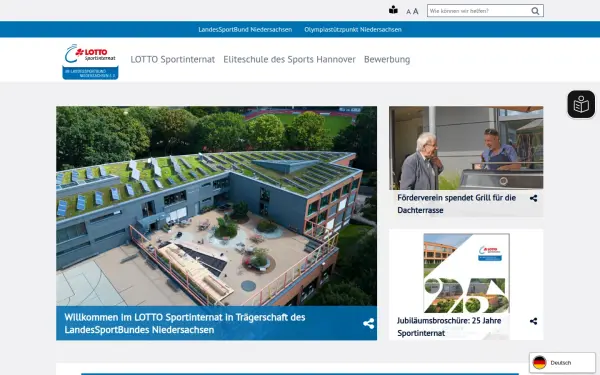Open 'Förderverein spendet Grill für die Dachterrasse' article
Image resolution: width=600 pixels, height=375 pixels.
(457, 204)
